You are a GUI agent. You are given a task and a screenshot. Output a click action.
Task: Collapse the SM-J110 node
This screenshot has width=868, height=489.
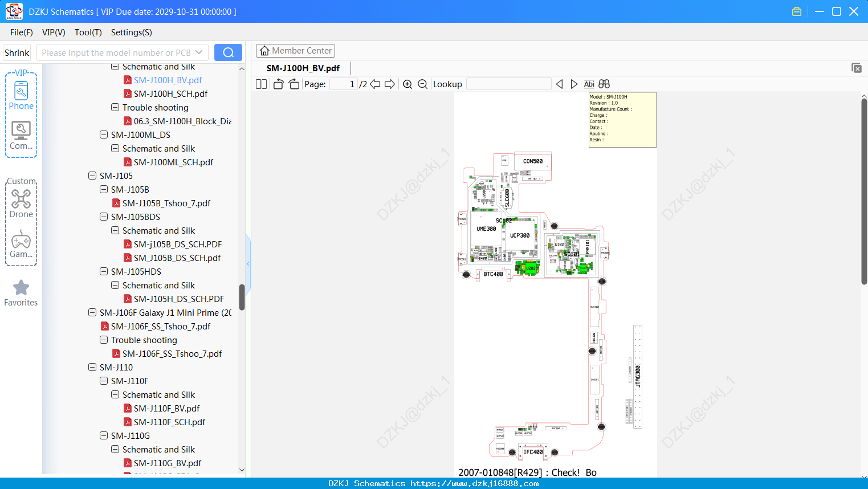pyautogui.click(x=92, y=367)
